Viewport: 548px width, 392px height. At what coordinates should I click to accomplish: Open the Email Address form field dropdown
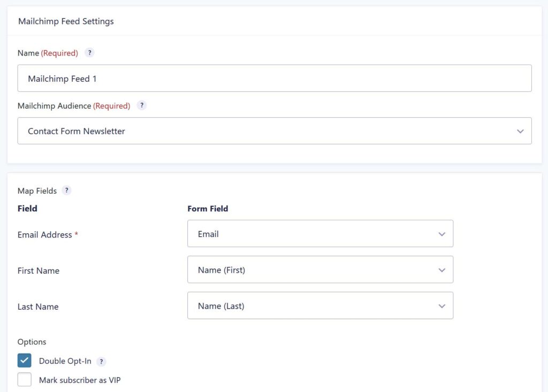[x=320, y=234]
